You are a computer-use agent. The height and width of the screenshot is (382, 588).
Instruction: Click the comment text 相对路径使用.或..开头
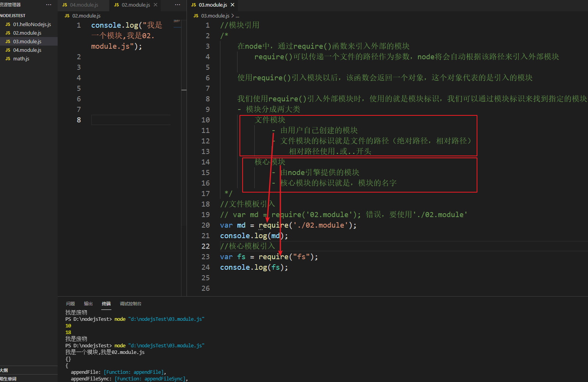click(x=330, y=152)
